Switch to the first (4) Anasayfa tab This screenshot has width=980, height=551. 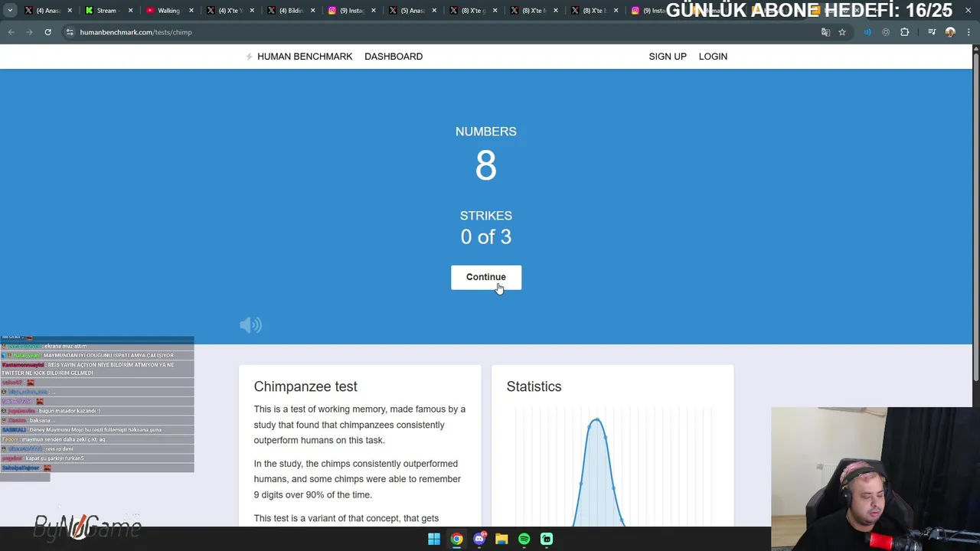47,11
